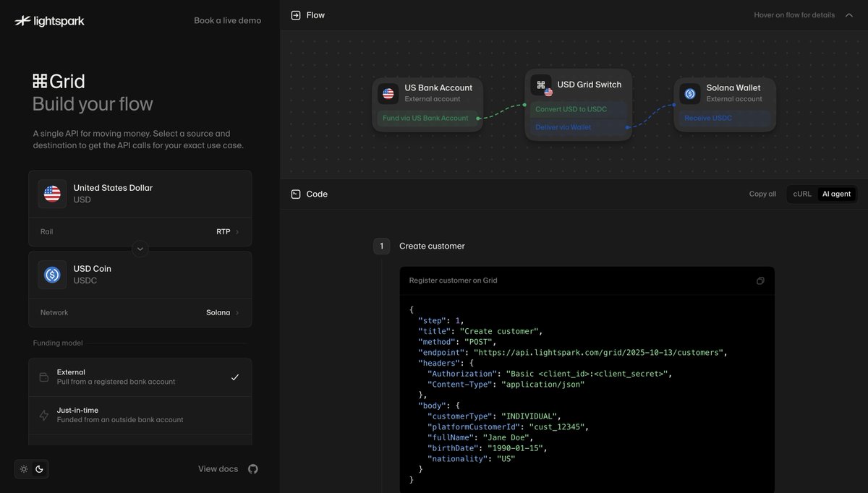Switch to the AI agent tab
The image size is (868, 493).
point(836,194)
